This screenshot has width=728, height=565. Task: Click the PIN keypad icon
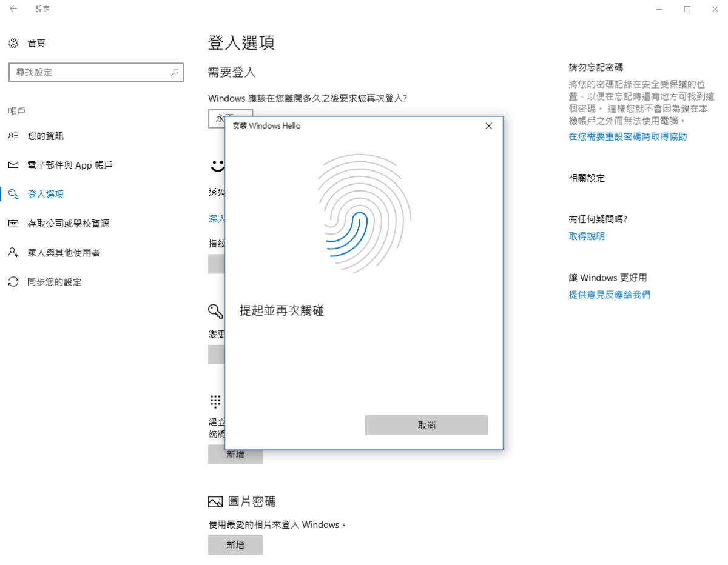(x=215, y=401)
